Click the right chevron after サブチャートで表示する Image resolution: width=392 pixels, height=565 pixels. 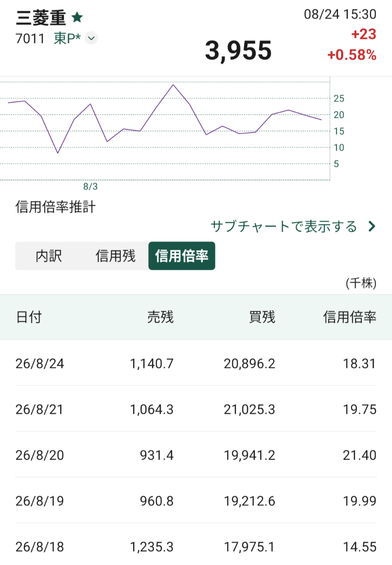(372, 226)
